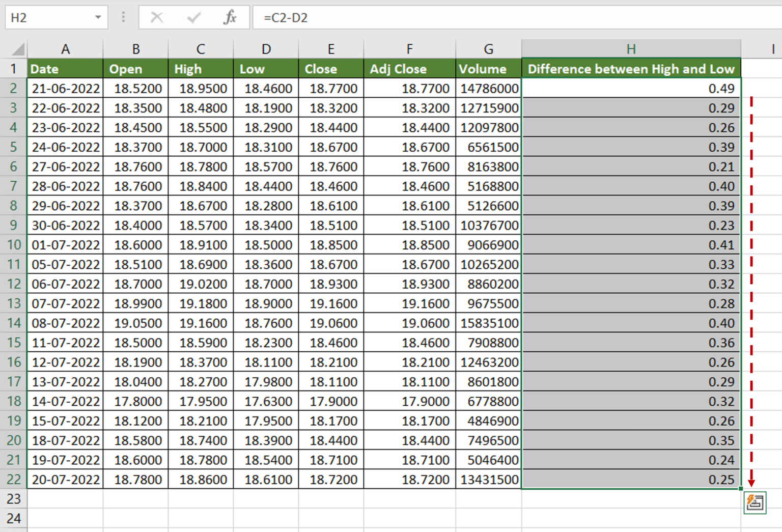The width and height of the screenshot is (782, 532).
Task: Click the Insert Function fx icon
Action: (230, 17)
